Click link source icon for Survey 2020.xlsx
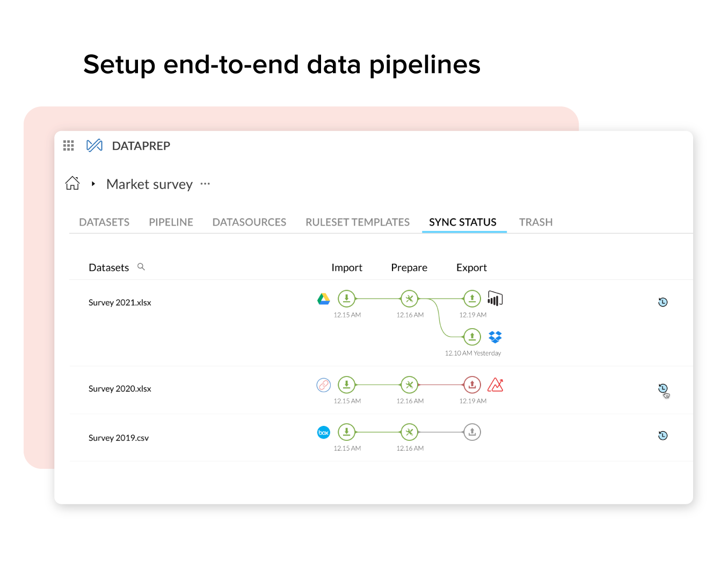 point(323,385)
